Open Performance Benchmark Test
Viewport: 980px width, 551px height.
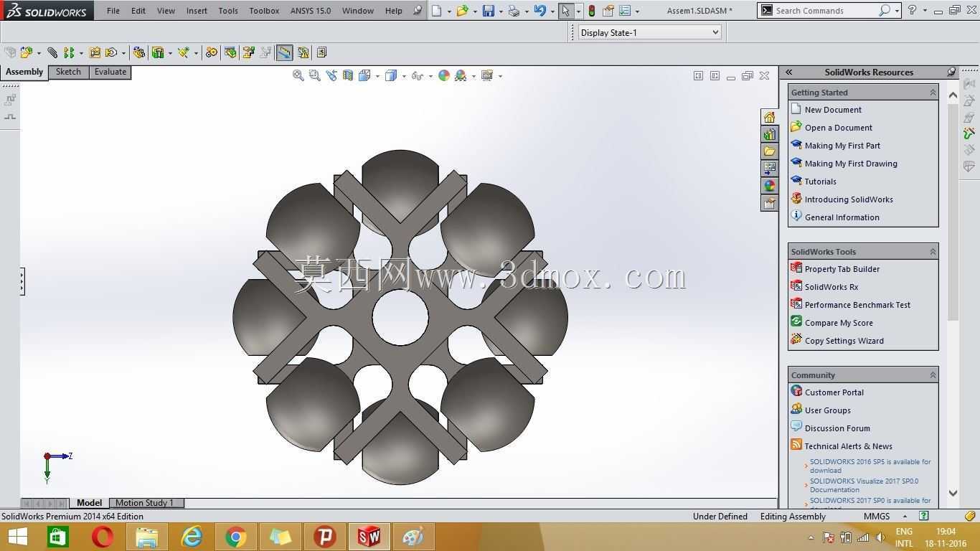pos(857,305)
